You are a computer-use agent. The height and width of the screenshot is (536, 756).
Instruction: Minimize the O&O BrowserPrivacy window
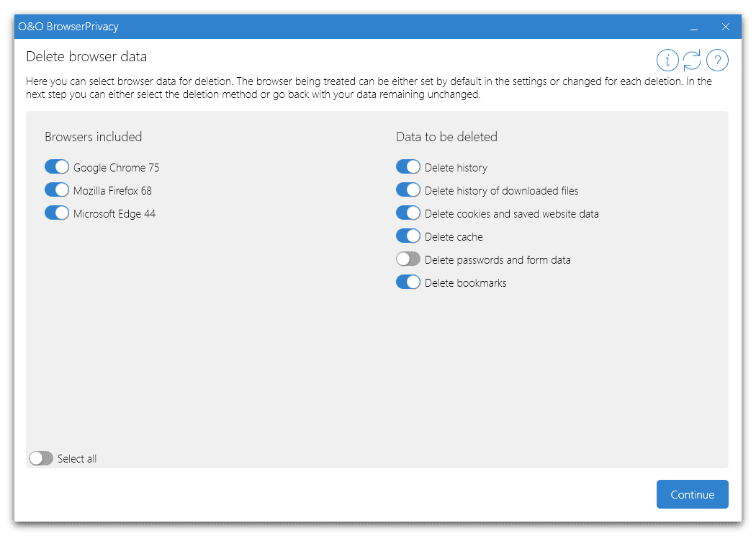point(694,27)
